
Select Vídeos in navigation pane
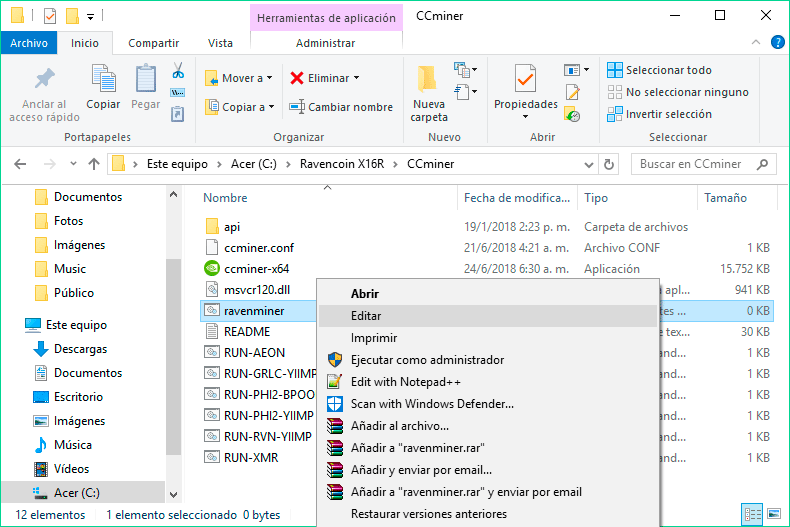(x=71, y=469)
